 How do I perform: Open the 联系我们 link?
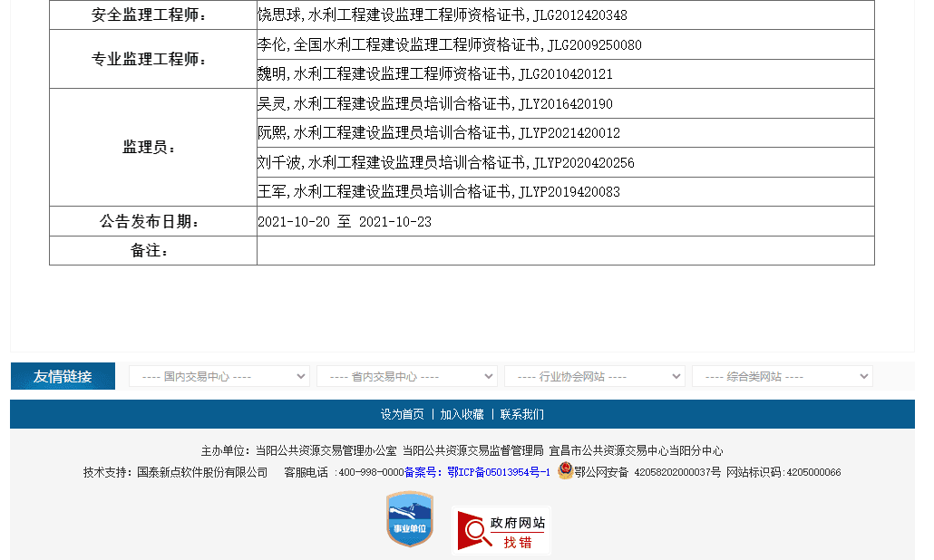(x=522, y=414)
